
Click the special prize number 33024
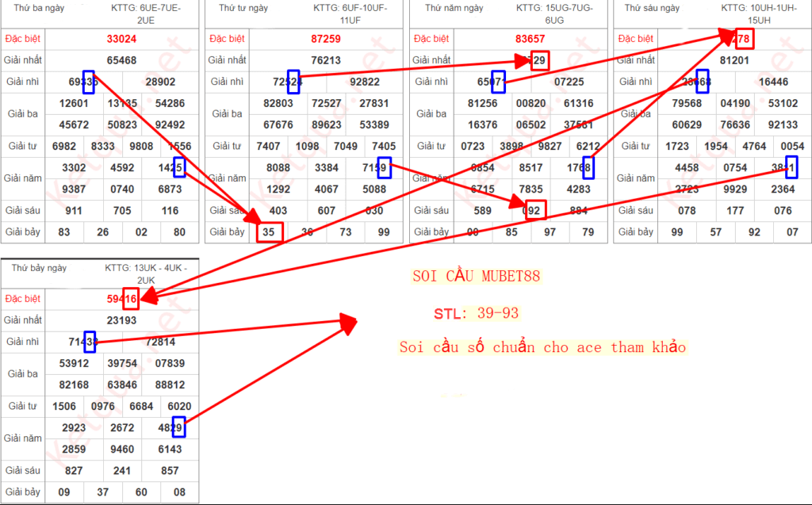click(x=122, y=38)
